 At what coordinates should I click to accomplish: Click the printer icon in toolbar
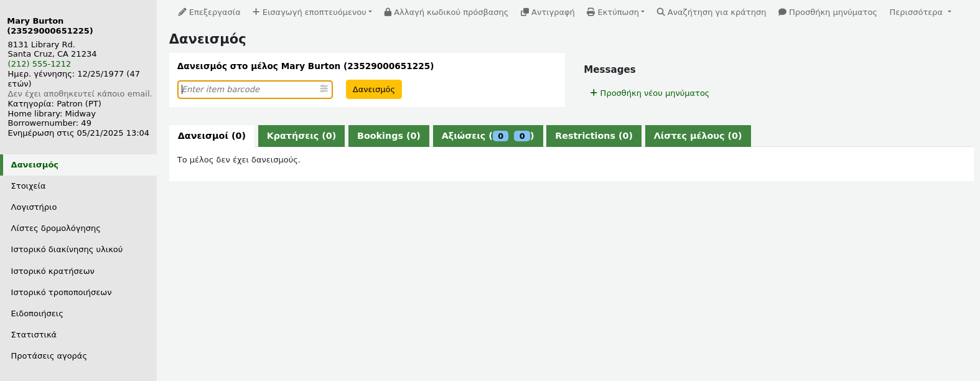pos(590,12)
